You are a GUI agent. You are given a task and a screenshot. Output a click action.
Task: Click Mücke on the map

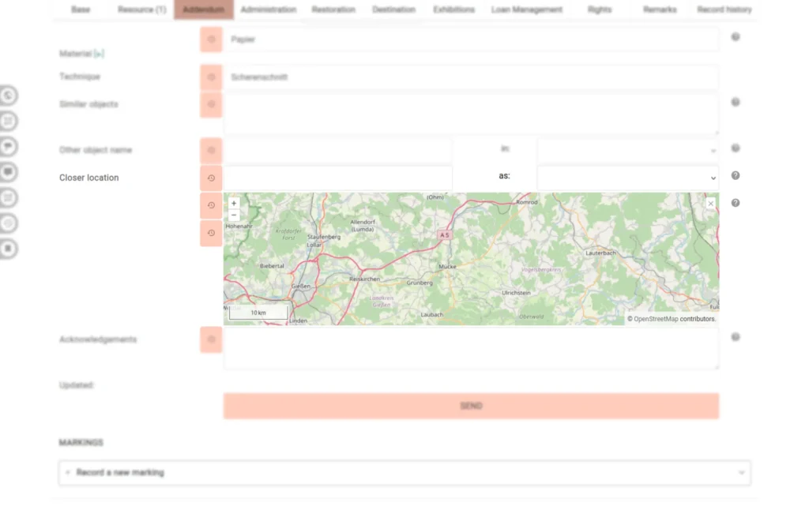point(447,267)
